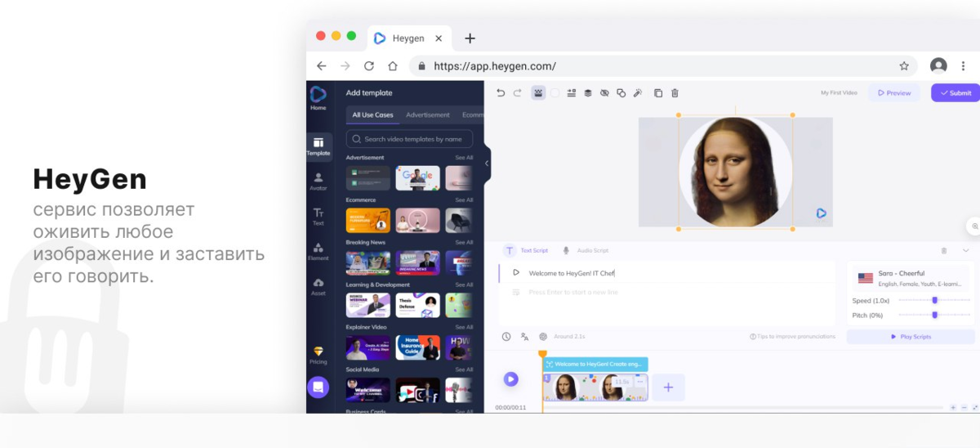Click the Press Enter to start new line field
This screenshot has height=448, width=980.
tap(572, 292)
